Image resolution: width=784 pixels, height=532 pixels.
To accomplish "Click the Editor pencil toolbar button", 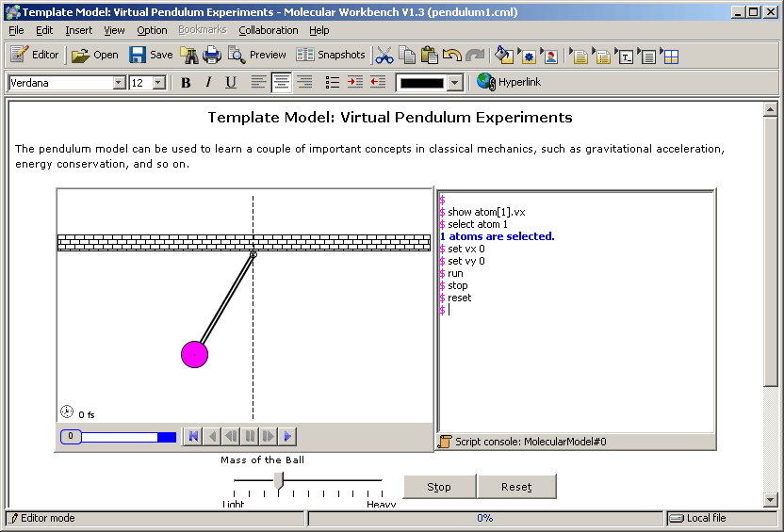I will [35, 55].
